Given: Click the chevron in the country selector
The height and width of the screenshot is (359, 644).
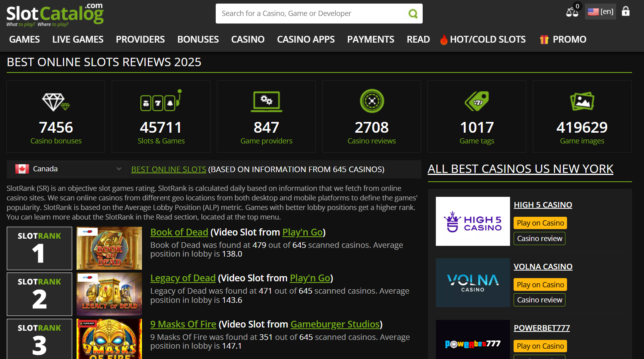Looking at the screenshot, I should click(x=119, y=169).
